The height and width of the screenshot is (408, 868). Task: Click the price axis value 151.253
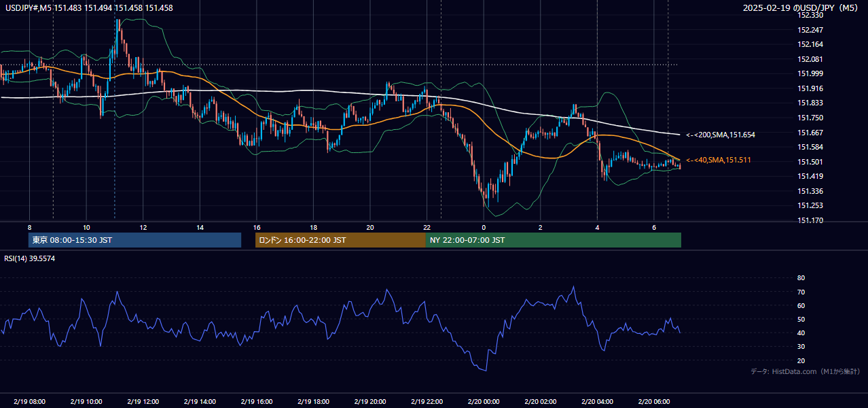(x=810, y=205)
